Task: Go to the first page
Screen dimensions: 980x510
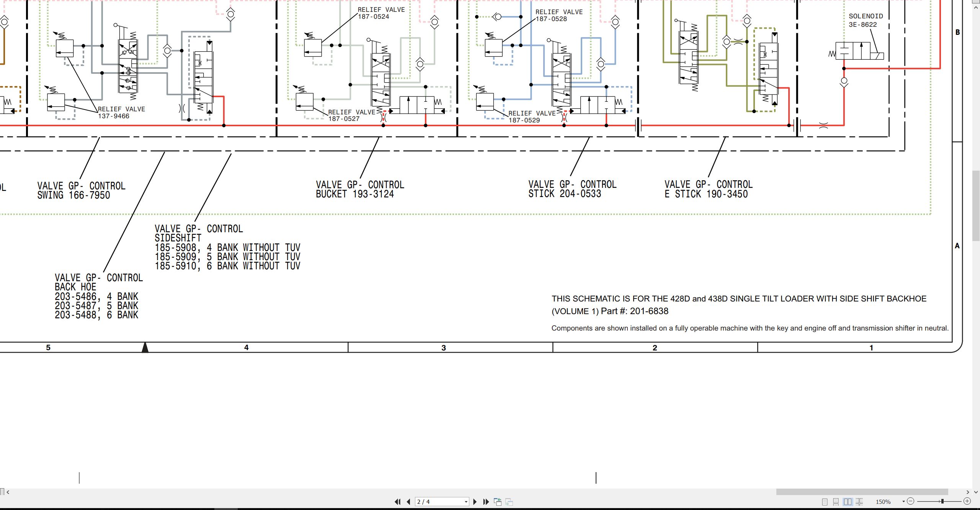Action: (x=398, y=502)
